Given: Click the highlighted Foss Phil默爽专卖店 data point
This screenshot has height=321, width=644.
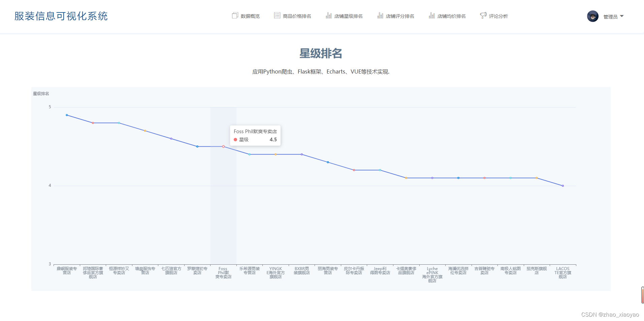Looking at the screenshot, I should (x=223, y=147).
